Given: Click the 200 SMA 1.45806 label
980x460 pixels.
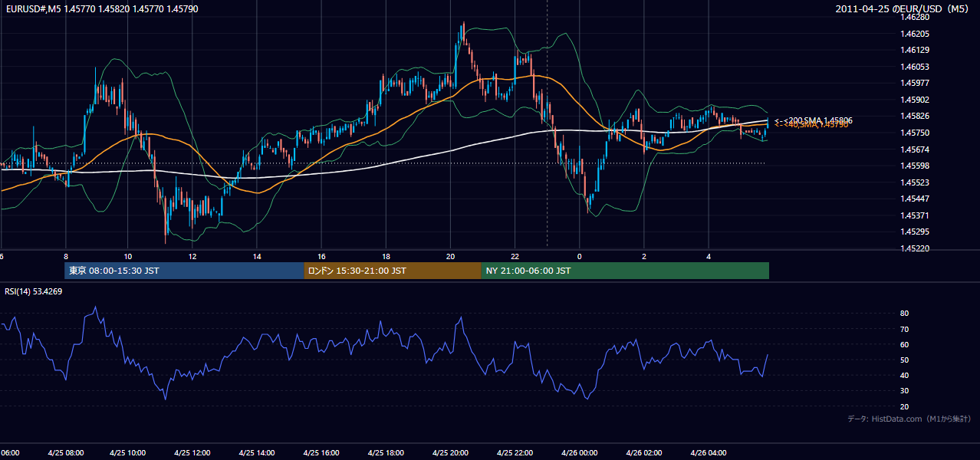Looking at the screenshot, I should click(x=814, y=120).
